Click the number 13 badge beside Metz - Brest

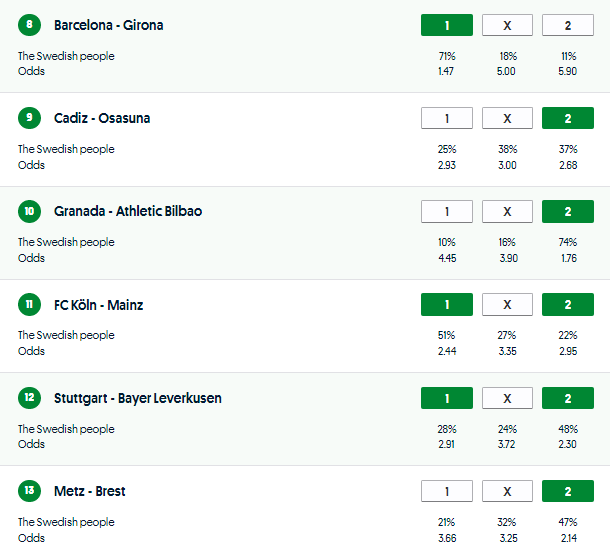tap(29, 491)
